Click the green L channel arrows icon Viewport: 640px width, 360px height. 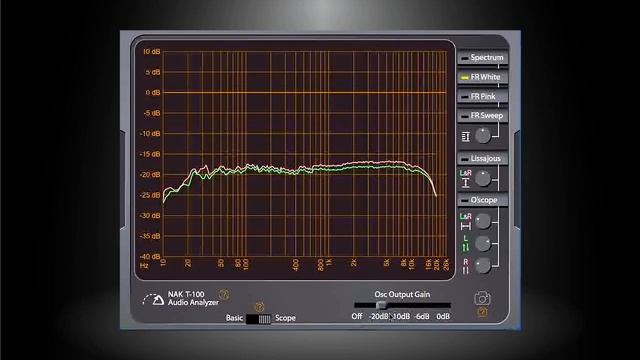pyautogui.click(x=465, y=247)
